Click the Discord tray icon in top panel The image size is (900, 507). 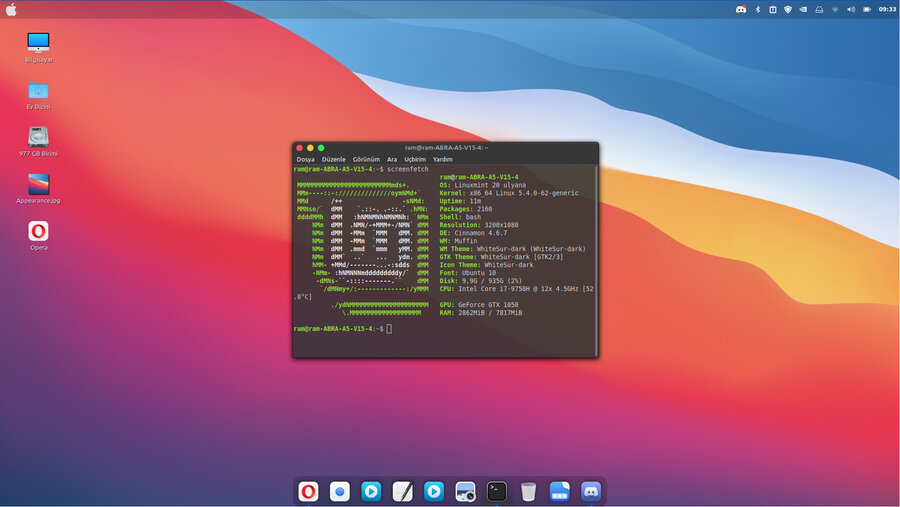coord(741,9)
